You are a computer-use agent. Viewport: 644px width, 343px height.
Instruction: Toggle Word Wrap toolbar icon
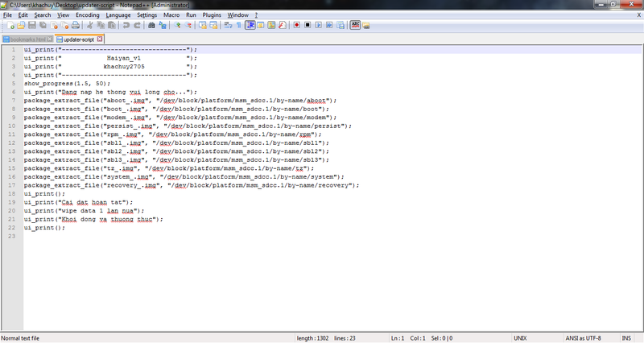(228, 26)
